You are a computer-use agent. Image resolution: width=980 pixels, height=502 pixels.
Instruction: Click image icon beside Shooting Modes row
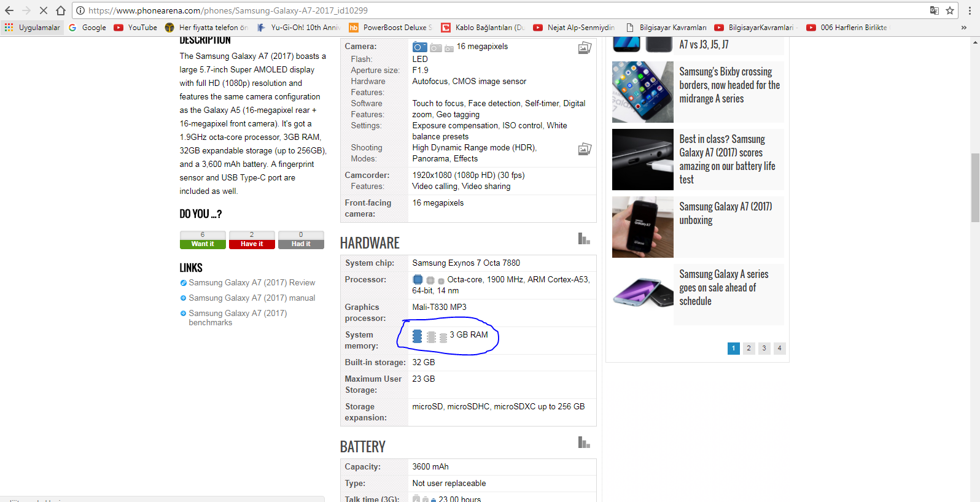tap(585, 149)
